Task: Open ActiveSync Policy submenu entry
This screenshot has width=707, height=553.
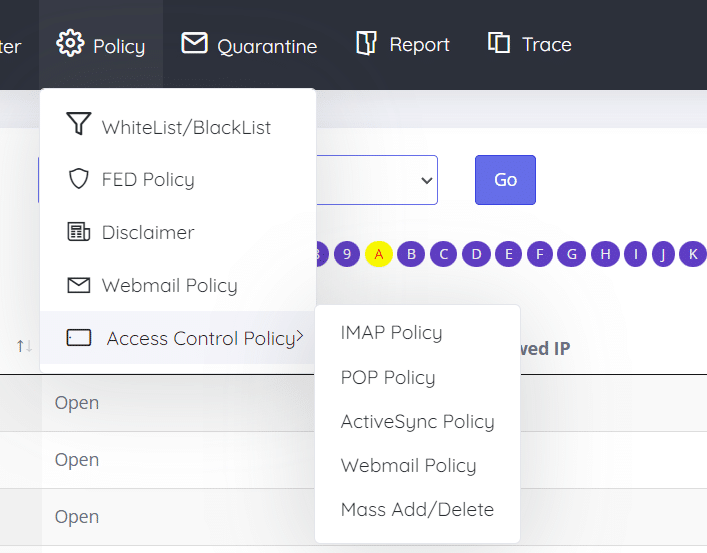Action: pos(417,421)
